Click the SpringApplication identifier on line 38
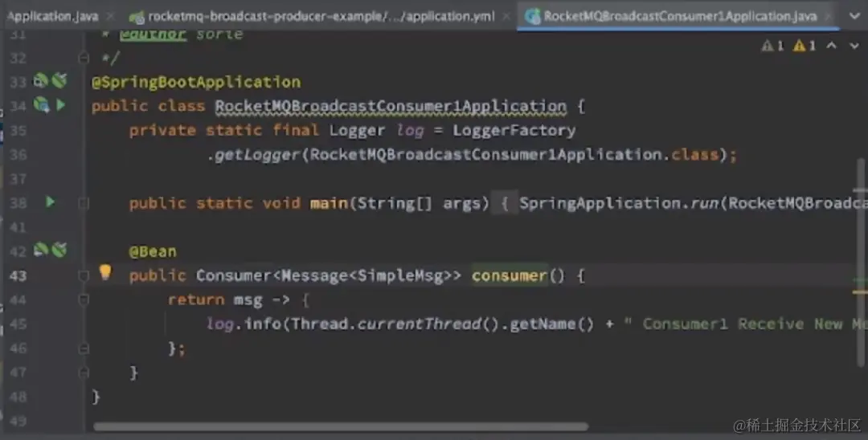The width and height of the screenshot is (868, 440). tap(600, 203)
